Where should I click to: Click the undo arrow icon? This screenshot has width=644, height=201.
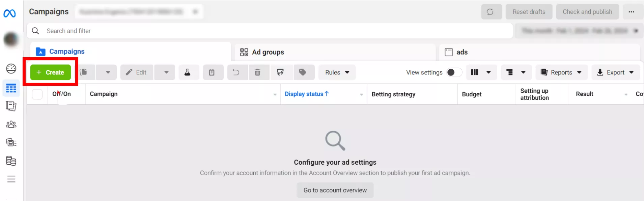(x=236, y=72)
